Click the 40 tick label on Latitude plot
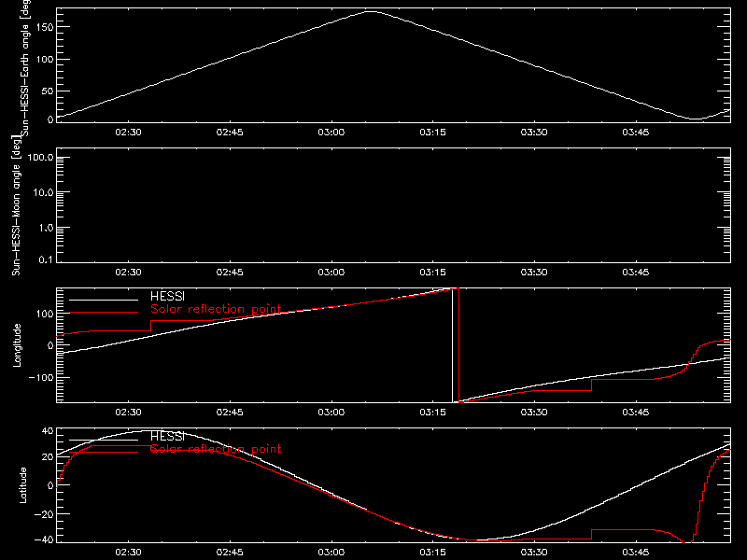This screenshot has width=747, height=560. coord(48,431)
